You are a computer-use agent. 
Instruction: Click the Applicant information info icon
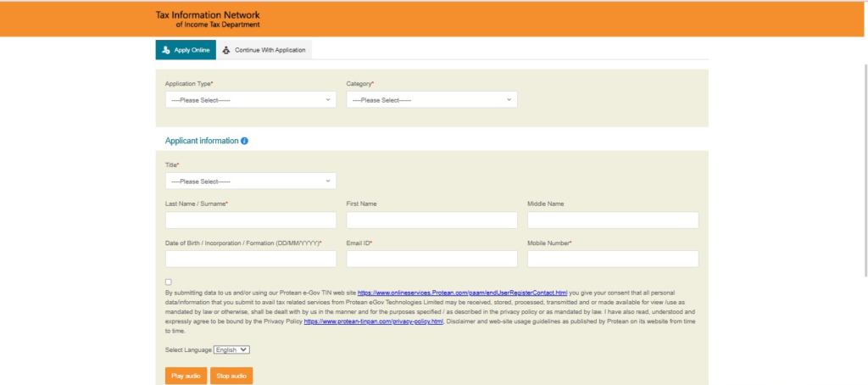245,141
